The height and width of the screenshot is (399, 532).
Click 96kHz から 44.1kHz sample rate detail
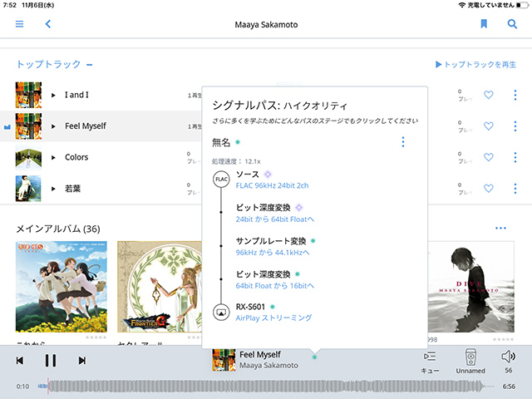click(x=273, y=253)
